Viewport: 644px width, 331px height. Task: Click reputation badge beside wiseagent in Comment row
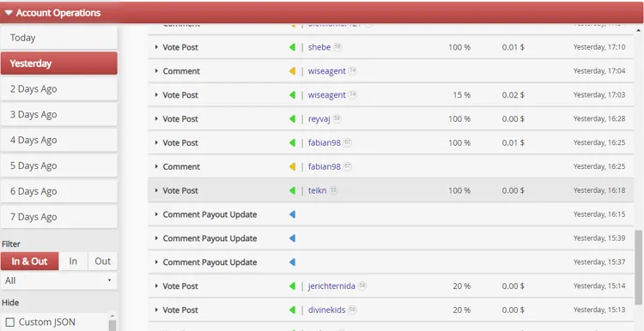[x=352, y=70]
